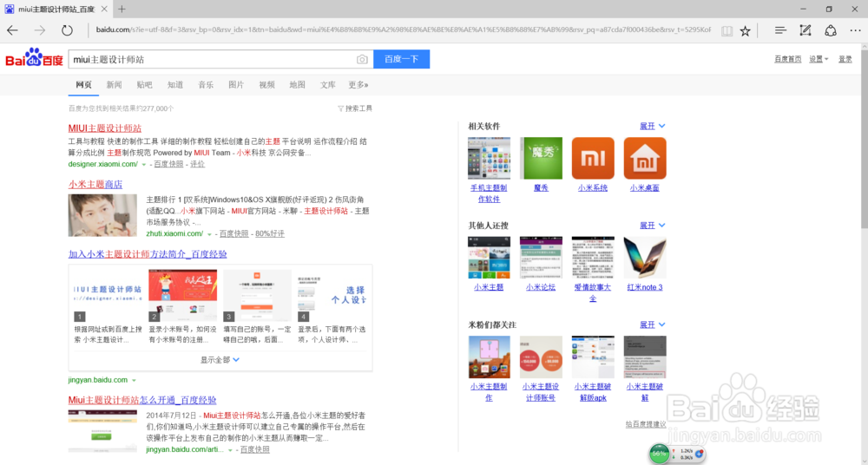Open a new tab with plus

pyautogui.click(x=122, y=10)
